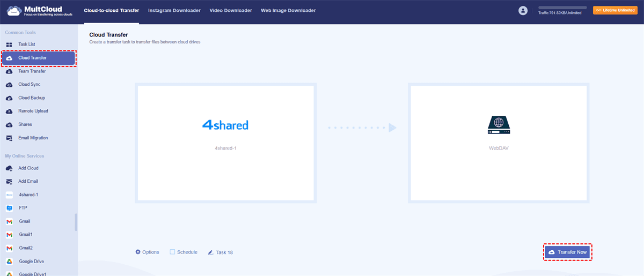Click the Cloud Transfer page heading
Screen dimensions: 644x276
(108, 35)
